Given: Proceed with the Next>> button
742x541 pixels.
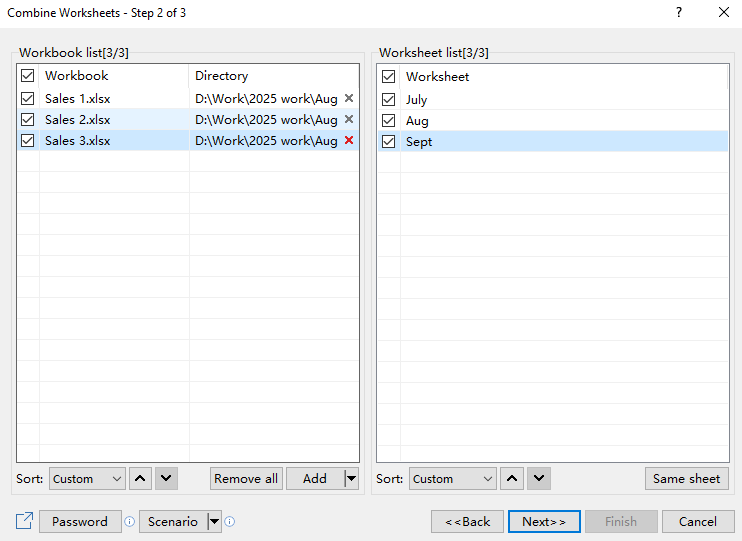Looking at the screenshot, I should pyautogui.click(x=544, y=521).
